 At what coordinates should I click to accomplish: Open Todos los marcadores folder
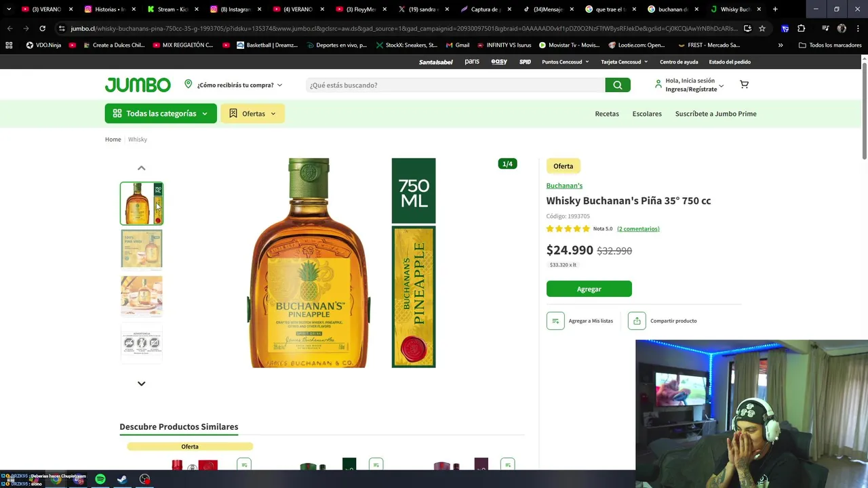[x=830, y=45]
